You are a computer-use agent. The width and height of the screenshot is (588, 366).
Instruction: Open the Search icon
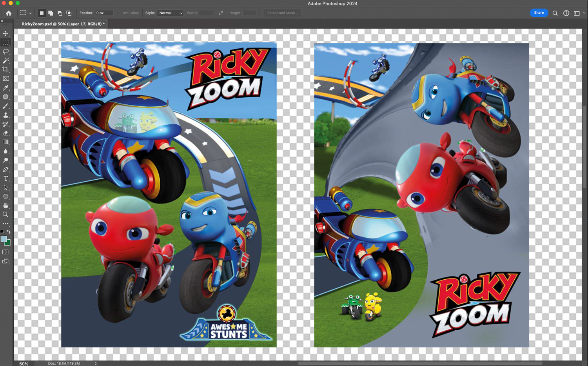tap(555, 13)
